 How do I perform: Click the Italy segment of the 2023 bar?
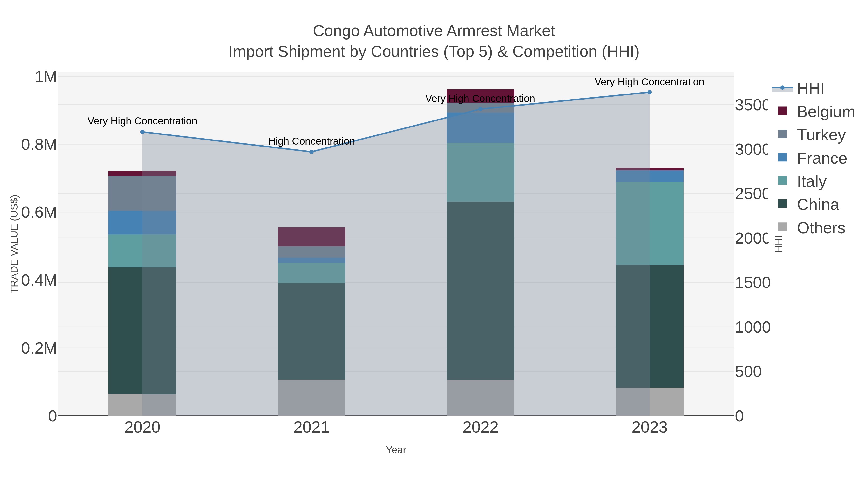tap(650, 224)
